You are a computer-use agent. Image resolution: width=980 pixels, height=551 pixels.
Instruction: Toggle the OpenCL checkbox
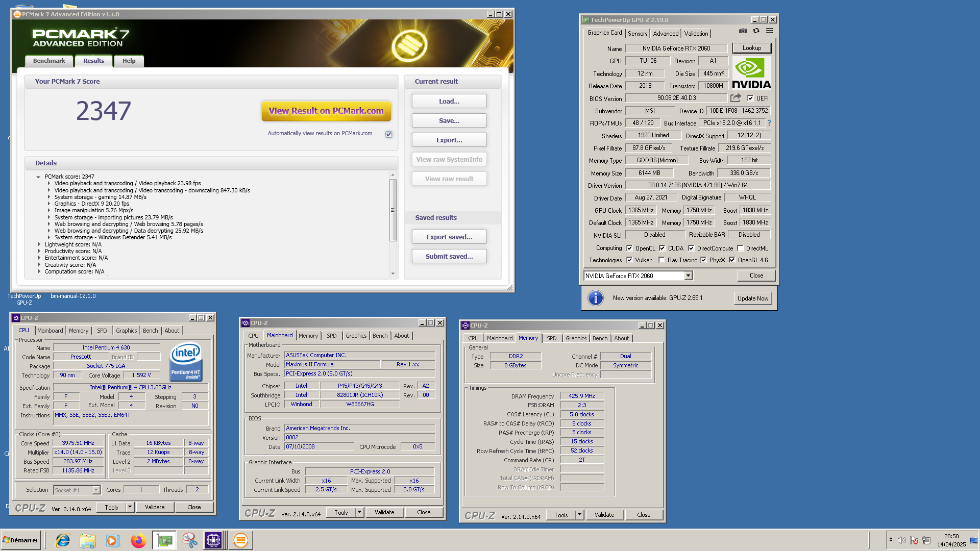(x=629, y=248)
